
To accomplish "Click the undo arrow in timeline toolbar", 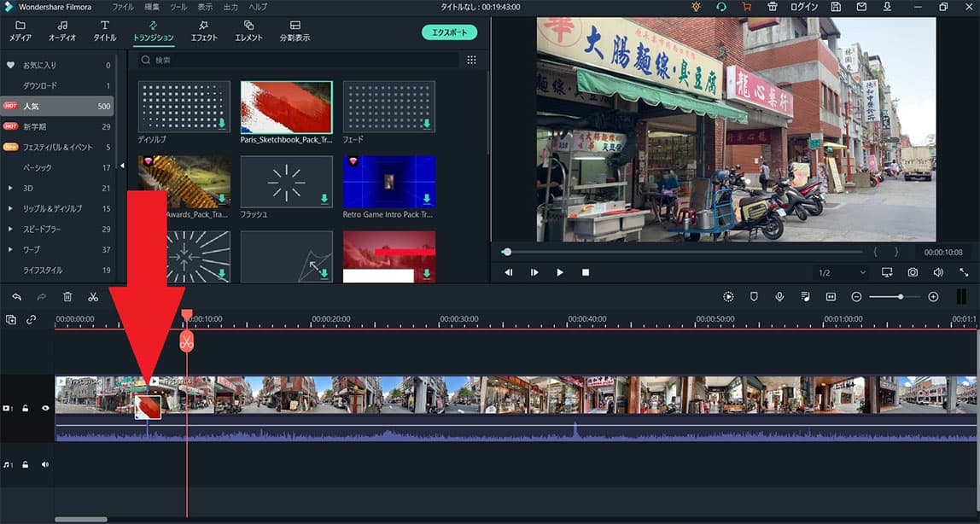I will (x=16, y=297).
